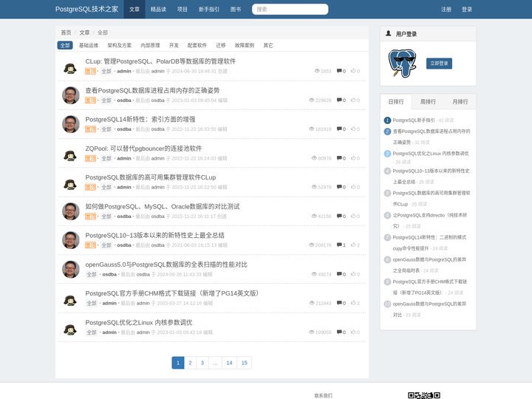Click the 首页 breadcrumb link
Screen dimensions: 532x399
[x=66, y=33]
